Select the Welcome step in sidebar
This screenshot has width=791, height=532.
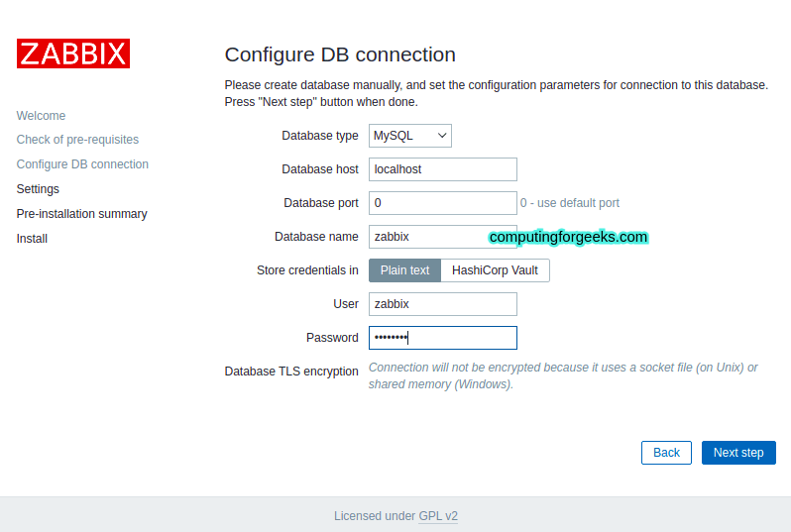pyautogui.click(x=41, y=116)
